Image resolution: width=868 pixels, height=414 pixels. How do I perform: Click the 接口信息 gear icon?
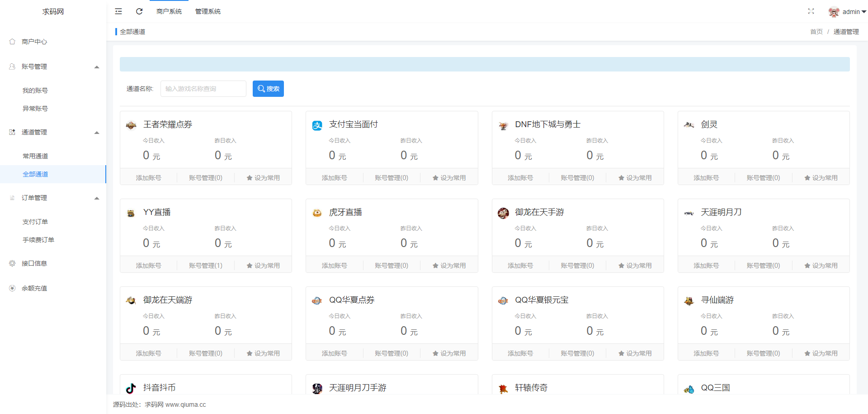(x=12, y=263)
